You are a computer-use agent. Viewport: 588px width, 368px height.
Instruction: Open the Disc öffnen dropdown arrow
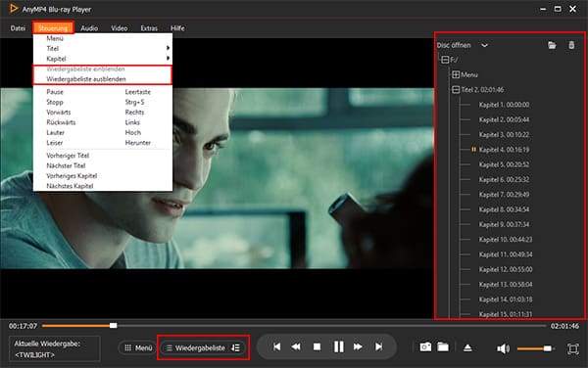[484, 45]
